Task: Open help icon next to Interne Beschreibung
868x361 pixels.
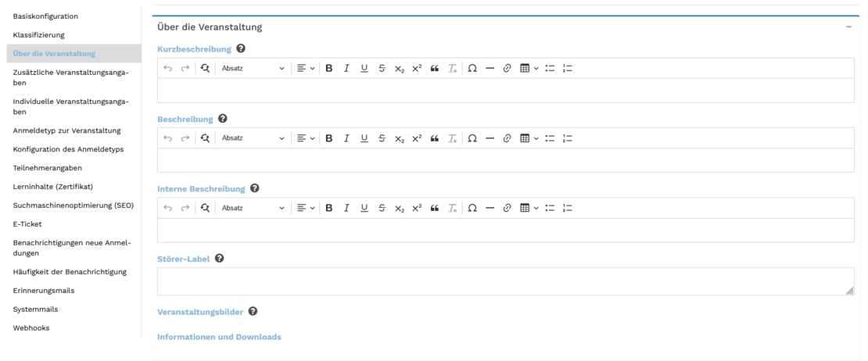Action: point(255,188)
